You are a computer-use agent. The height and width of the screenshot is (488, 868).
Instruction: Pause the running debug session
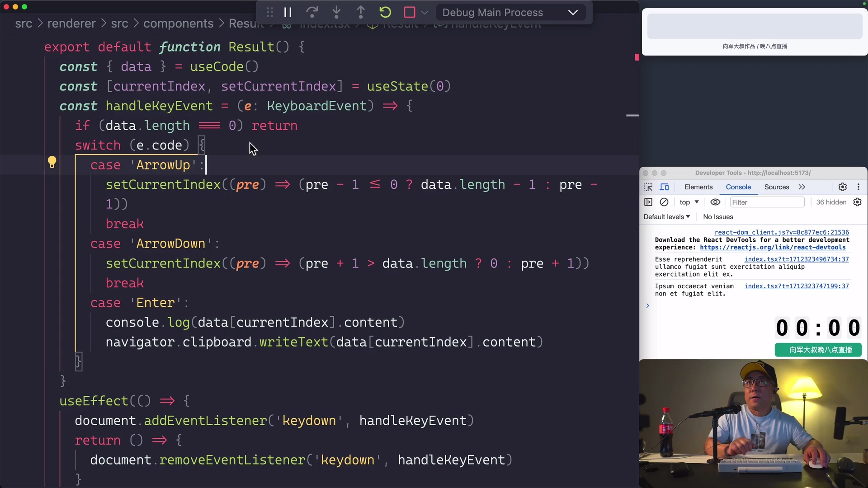coord(288,12)
